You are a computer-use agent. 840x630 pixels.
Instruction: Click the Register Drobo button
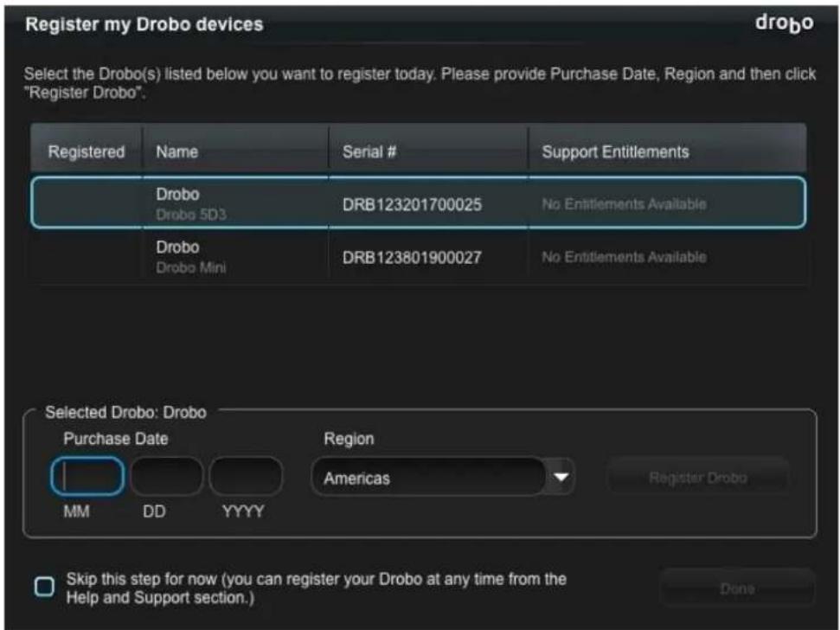pos(698,478)
